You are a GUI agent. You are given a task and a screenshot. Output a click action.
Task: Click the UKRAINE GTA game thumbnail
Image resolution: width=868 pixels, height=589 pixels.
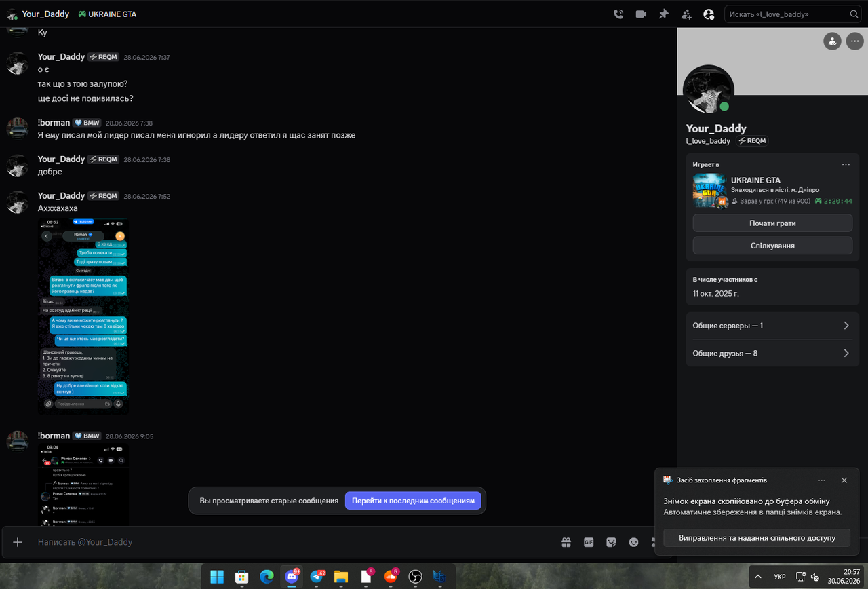pyautogui.click(x=710, y=191)
